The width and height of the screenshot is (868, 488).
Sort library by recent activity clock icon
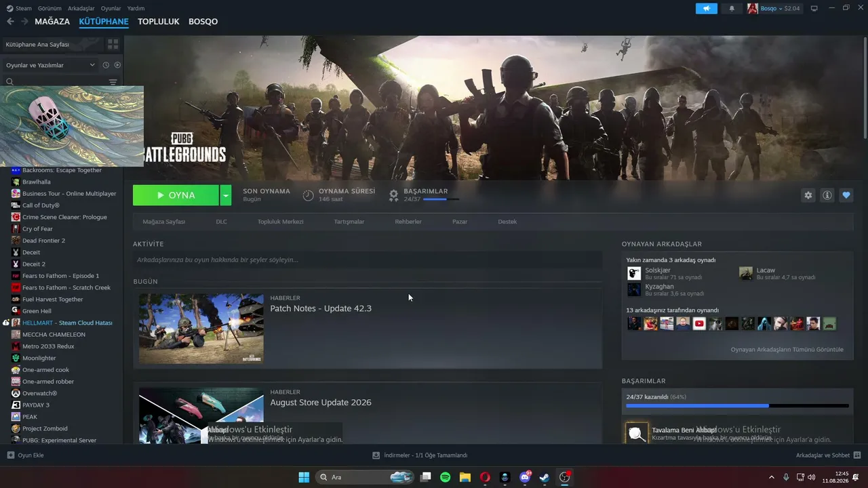coord(106,65)
